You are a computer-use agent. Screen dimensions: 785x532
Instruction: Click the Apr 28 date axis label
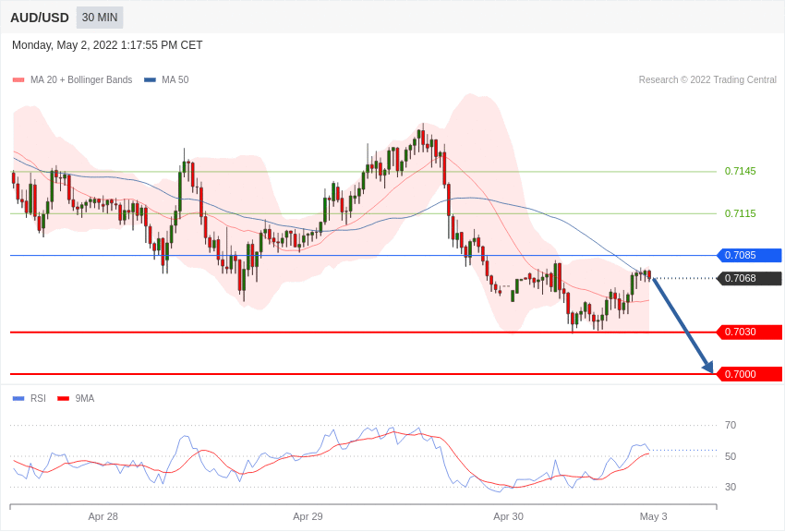[103, 516]
